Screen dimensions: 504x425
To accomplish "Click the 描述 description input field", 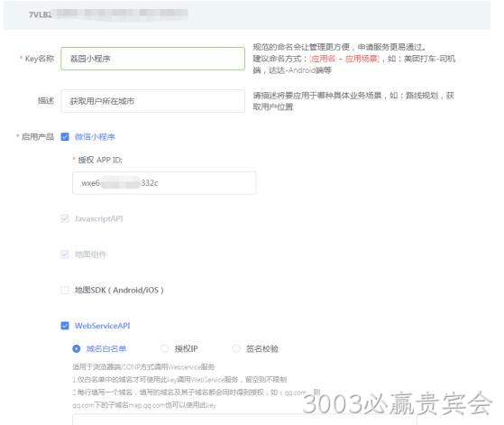I will pyautogui.click(x=152, y=101).
